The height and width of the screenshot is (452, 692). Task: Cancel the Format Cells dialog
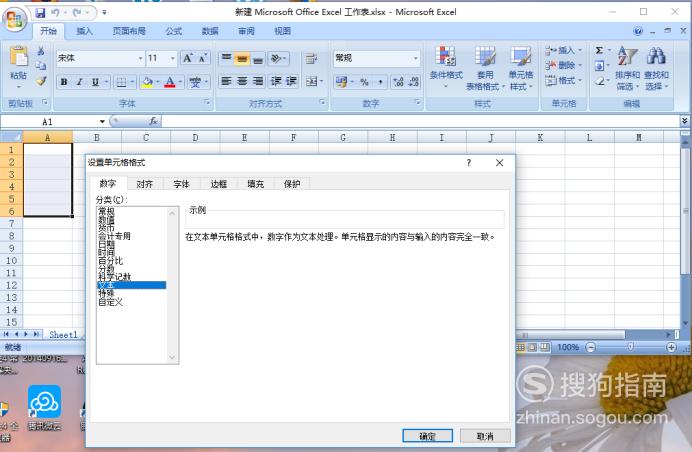485,436
